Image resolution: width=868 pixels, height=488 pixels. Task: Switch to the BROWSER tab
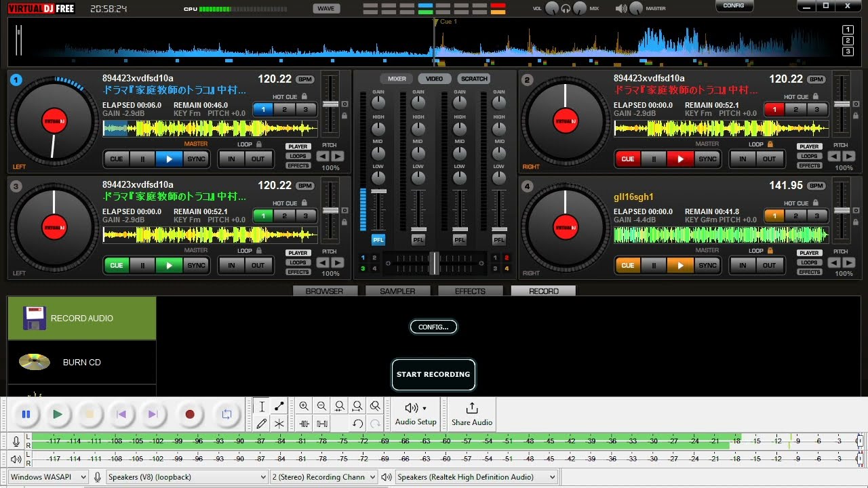(x=324, y=291)
